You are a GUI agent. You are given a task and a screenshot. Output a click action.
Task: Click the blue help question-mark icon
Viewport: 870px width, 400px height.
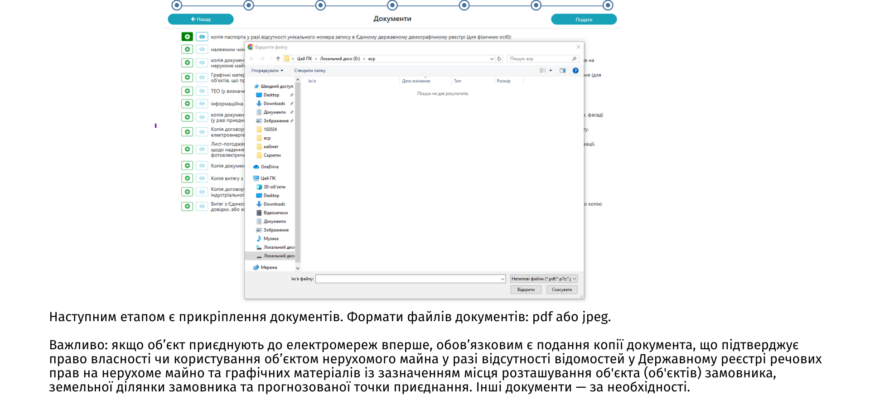(575, 70)
